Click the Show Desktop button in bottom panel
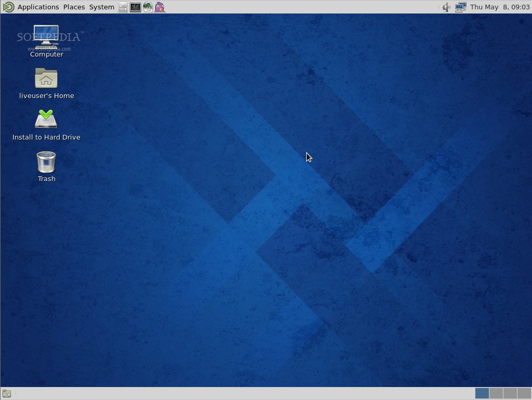Image resolution: width=532 pixels, height=400 pixels. (7, 394)
